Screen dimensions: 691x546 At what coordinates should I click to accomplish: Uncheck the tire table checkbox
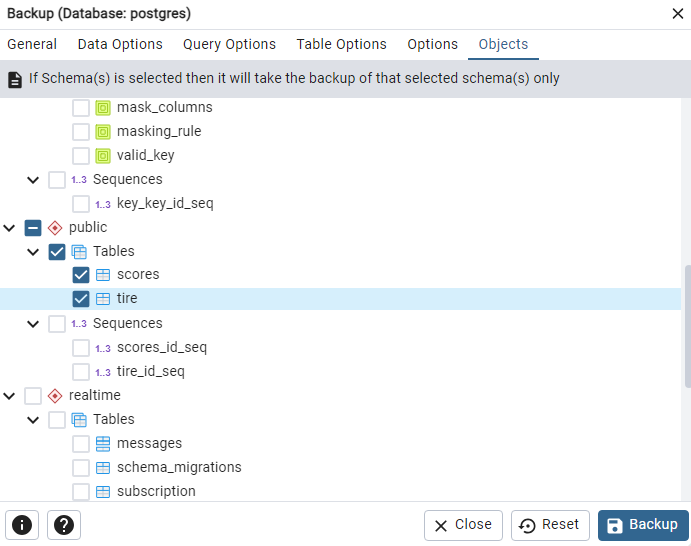click(81, 299)
